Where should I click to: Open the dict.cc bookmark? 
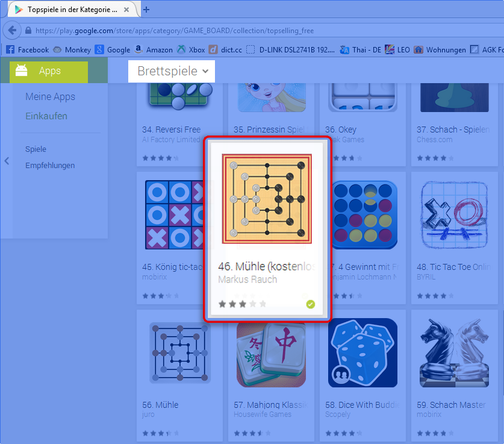click(x=225, y=50)
